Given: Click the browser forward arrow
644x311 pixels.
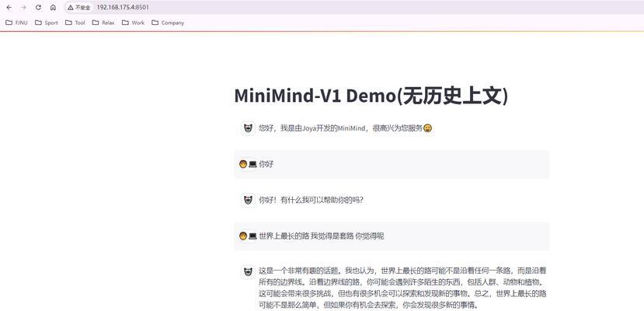Looking at the screenshot, I should point(23,7).
